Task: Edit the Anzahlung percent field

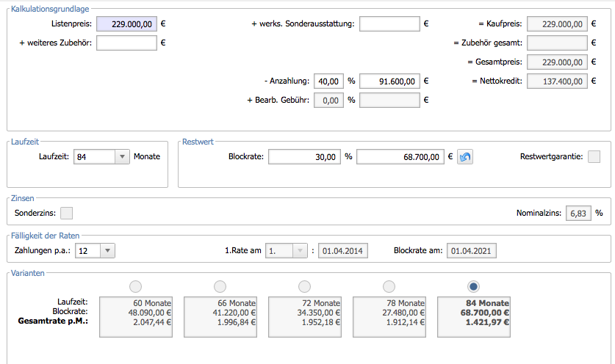Action: tap(328, 81)
